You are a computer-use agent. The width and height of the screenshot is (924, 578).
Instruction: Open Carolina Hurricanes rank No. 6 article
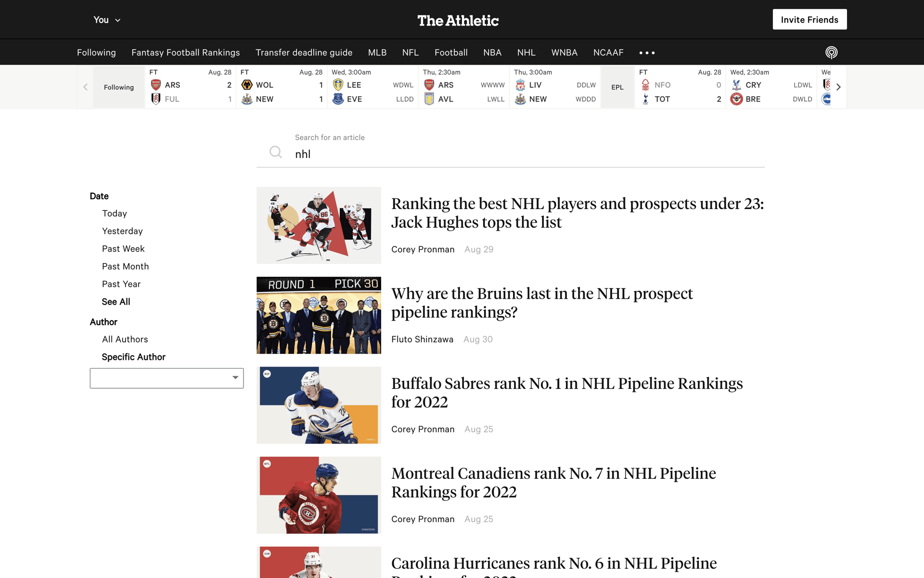pyautogui.click(x=554, y=566)
